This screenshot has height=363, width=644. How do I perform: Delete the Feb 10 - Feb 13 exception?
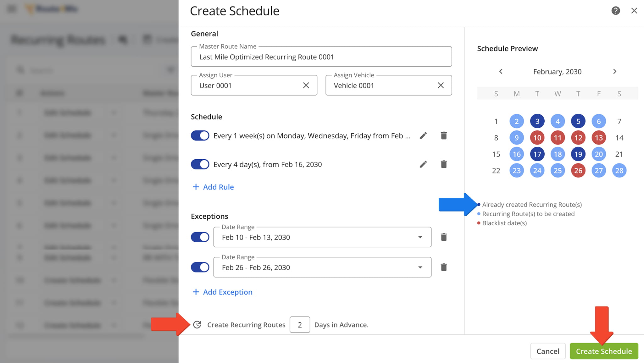444,237
